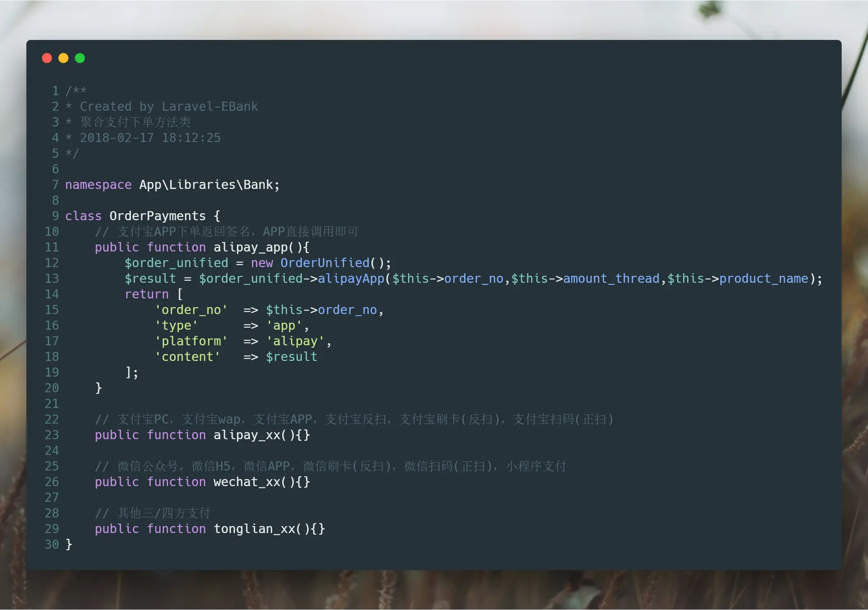Click the alipay_app function name
868x610 pixels.
click(250, 247)
